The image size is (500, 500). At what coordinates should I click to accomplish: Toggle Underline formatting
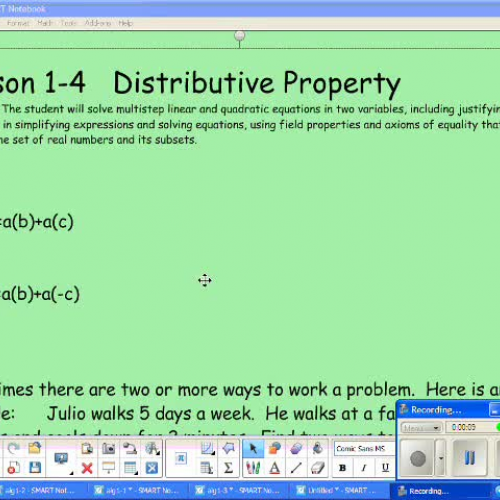tap(385, 468)
